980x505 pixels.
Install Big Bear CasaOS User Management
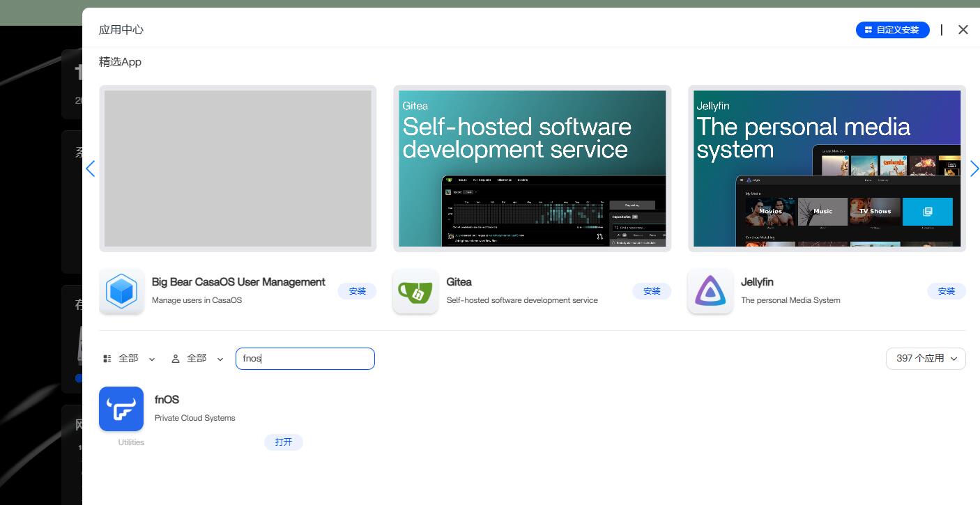pos(358,291)
